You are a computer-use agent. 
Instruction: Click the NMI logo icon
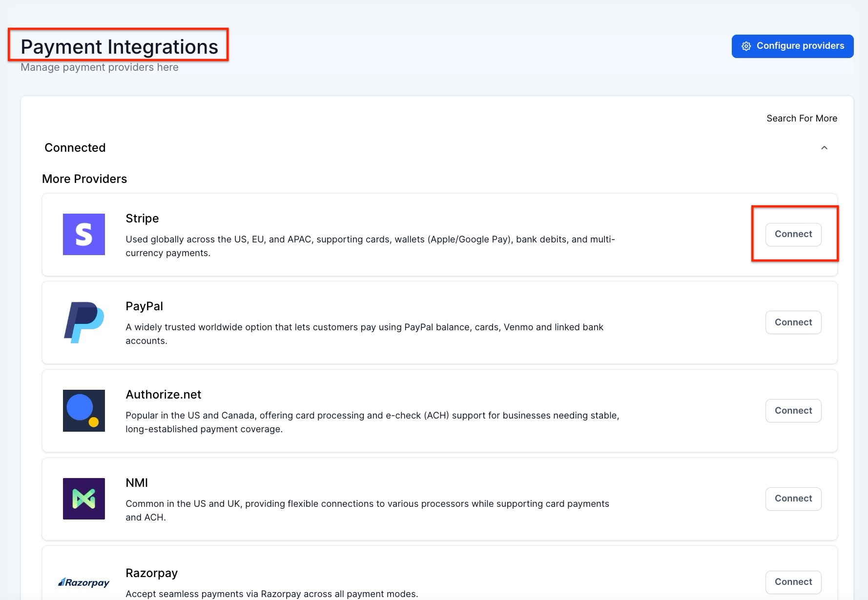click(x=84, y=499)
